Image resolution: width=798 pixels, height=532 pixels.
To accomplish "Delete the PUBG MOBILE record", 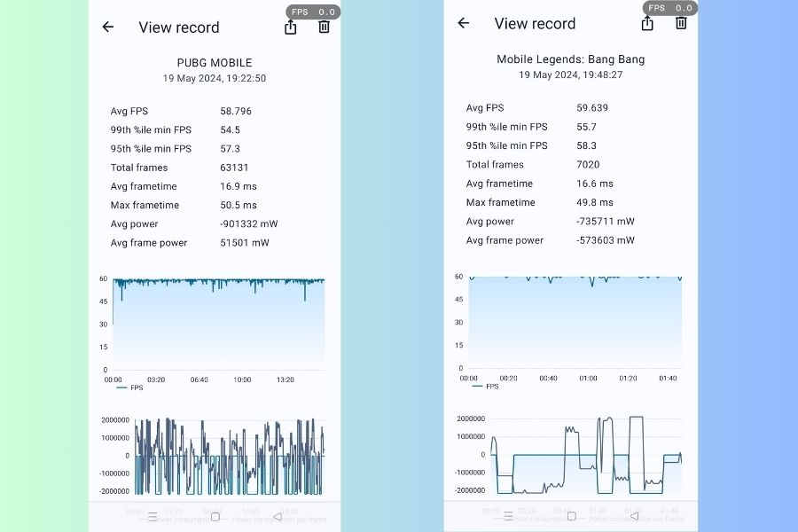I will pyautogui.click(x=324, y=27).
